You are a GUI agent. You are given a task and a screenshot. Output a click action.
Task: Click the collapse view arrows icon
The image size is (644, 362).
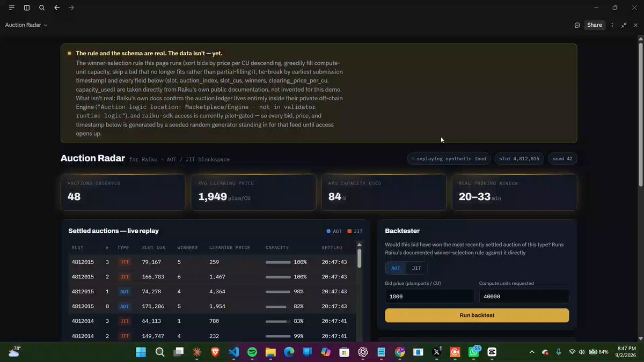[x=624, y=25]
